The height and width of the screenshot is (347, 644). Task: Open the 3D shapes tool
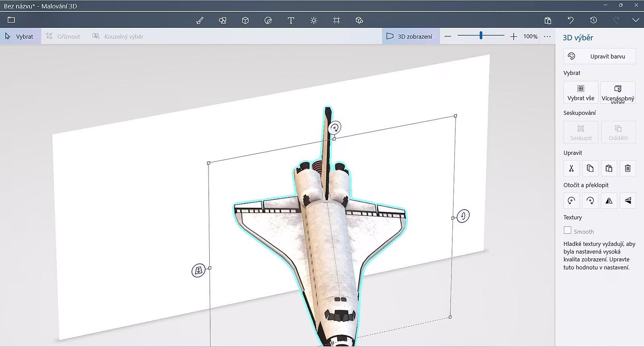pyautogui.click(x=245, y=20)
